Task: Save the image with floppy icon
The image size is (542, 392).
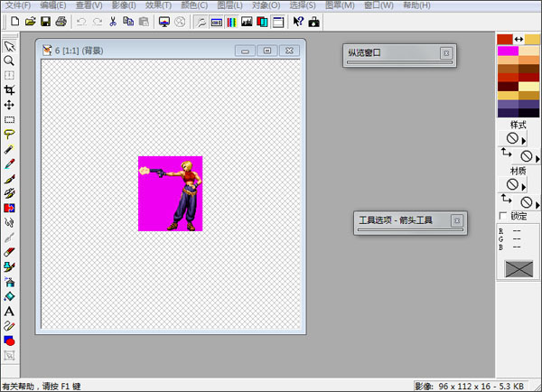Action: click(x=46, y=22)
